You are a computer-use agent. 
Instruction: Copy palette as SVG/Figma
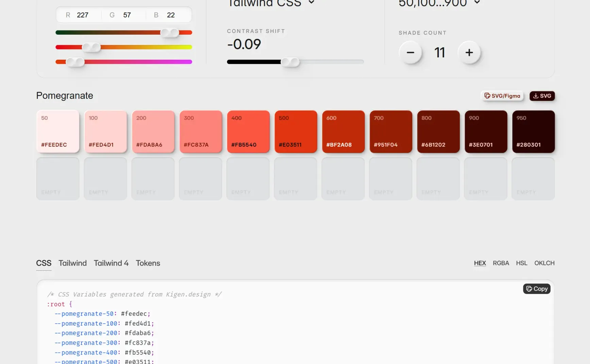click(502, 96)
